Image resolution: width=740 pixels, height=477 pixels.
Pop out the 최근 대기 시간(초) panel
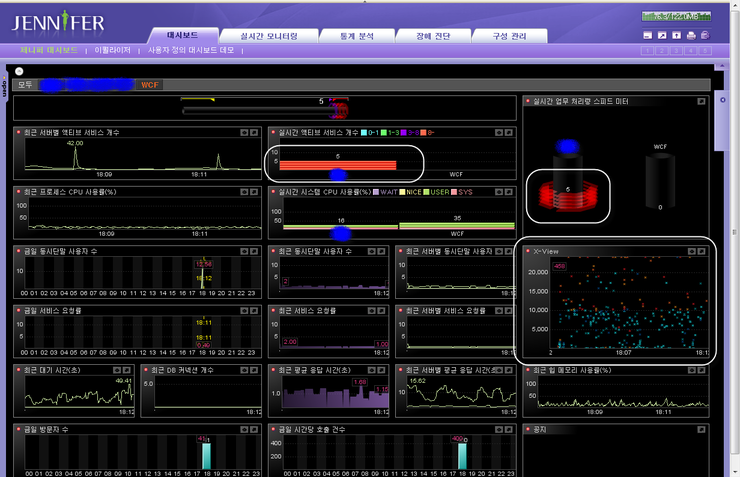(x=126, y=370)
